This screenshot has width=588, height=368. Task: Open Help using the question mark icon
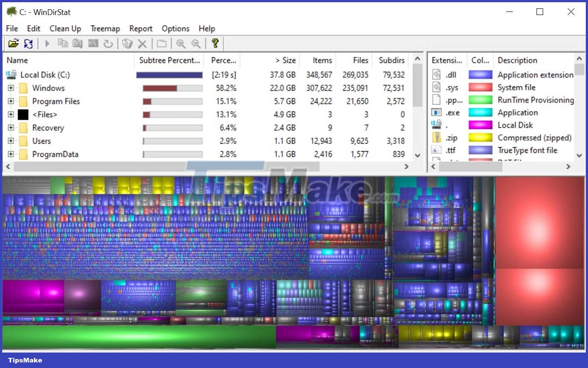[x=214, y=43]
